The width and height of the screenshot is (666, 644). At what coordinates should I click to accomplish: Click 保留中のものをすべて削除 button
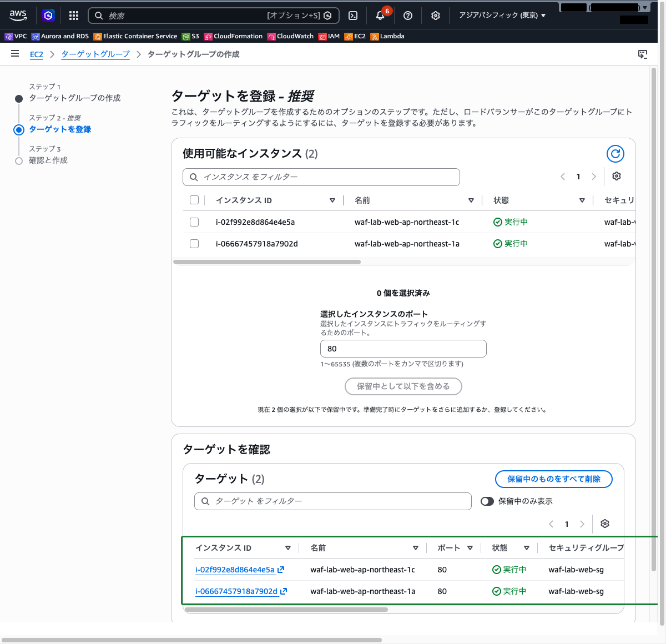coord(554,479)
